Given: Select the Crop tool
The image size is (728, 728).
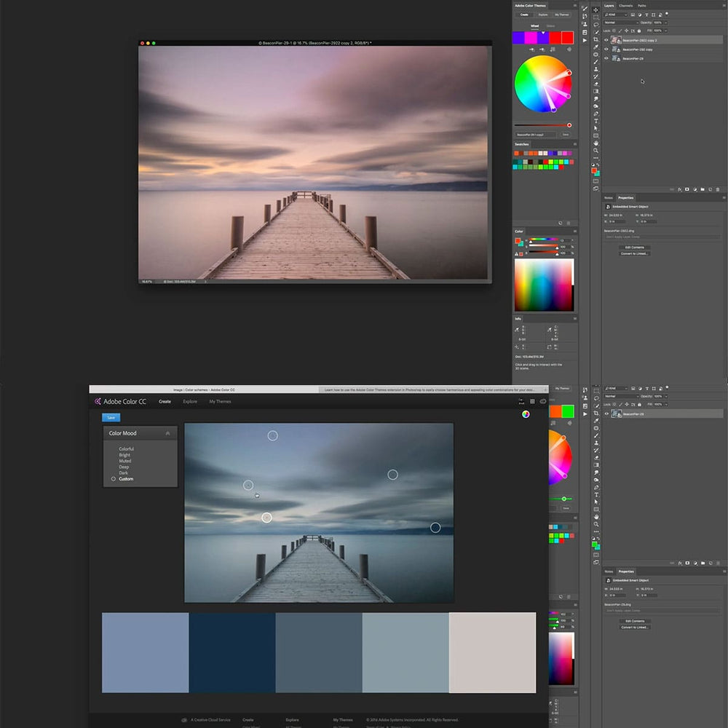Looking at the screenshot, I should click(x=596, y=39).
